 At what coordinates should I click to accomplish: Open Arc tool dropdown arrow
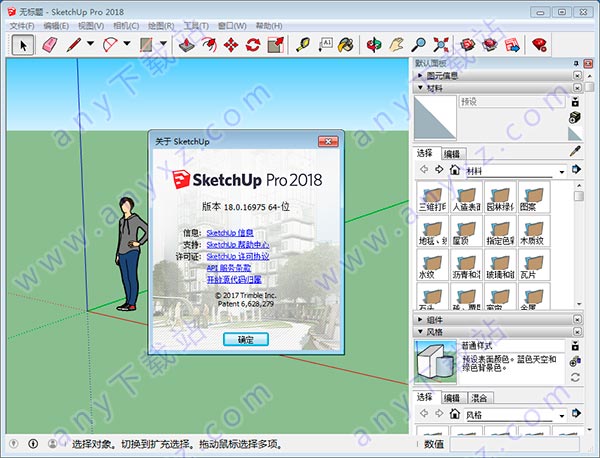[127, 43]
